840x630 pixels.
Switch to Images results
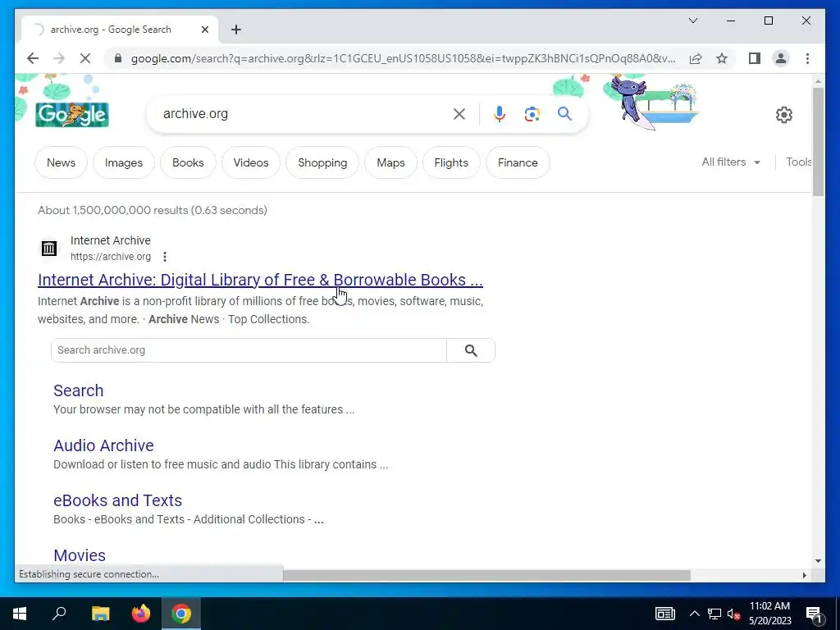pos(124,163)
